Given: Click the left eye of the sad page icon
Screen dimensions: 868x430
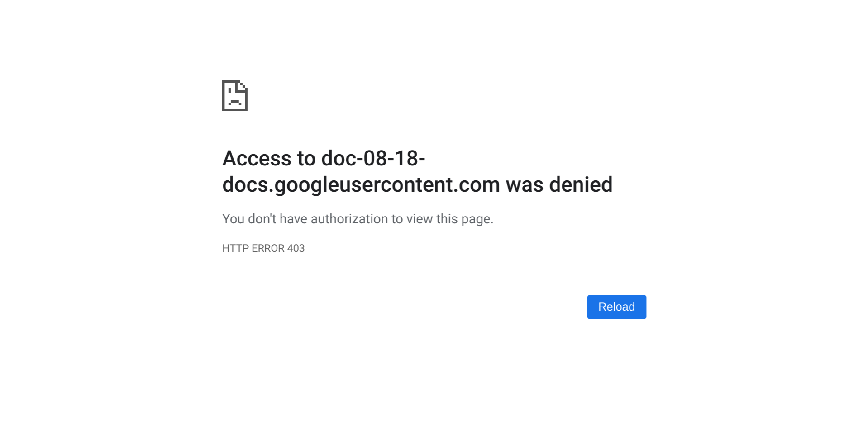Looking at the screenshot, I should click(230, 91).
